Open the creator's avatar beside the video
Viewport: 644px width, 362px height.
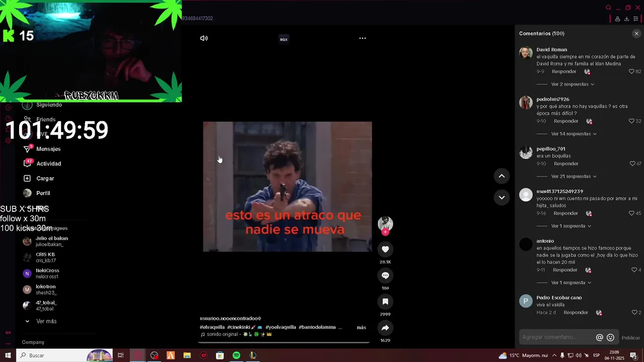[385, 224]
